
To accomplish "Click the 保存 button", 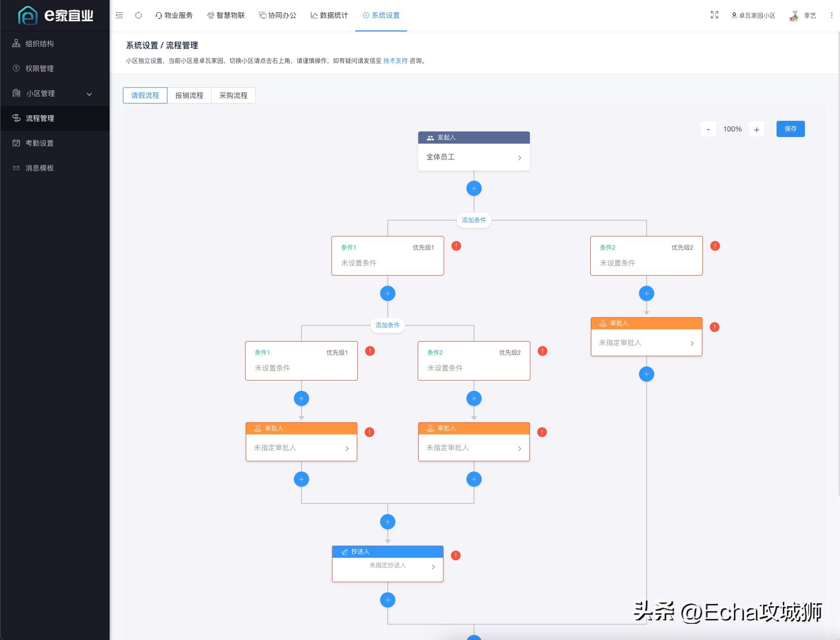I will point(790,128).
